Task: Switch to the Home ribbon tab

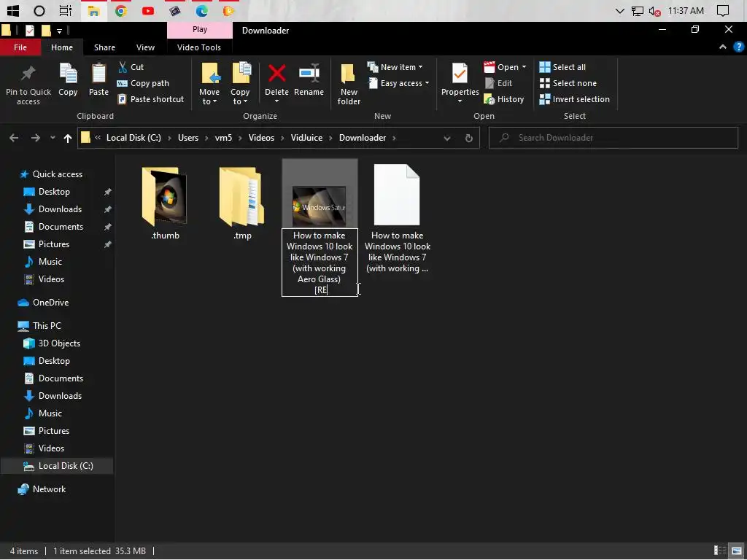Action: (x=62, y=47)
